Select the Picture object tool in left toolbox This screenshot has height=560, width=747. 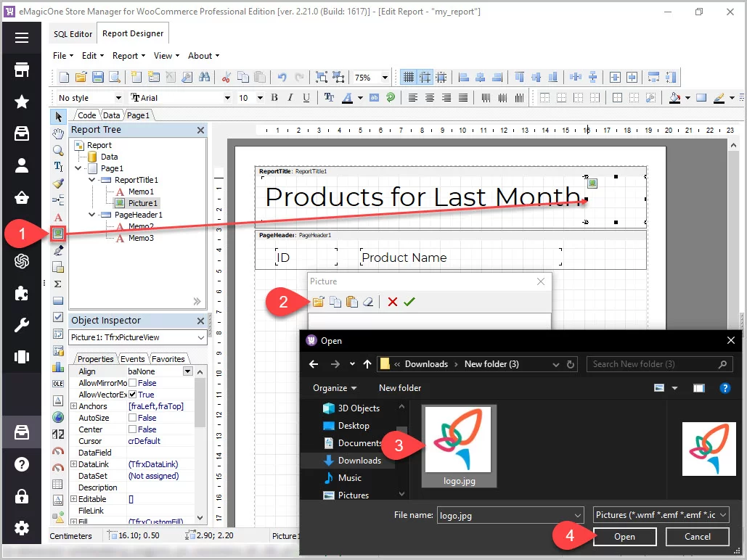coord(58,233)
